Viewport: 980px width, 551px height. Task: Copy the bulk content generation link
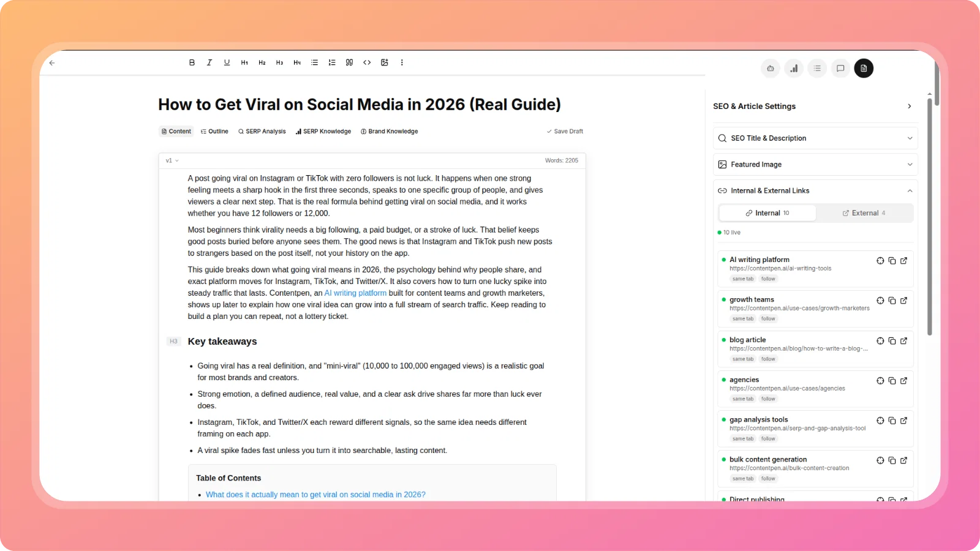tap(892, 460)
